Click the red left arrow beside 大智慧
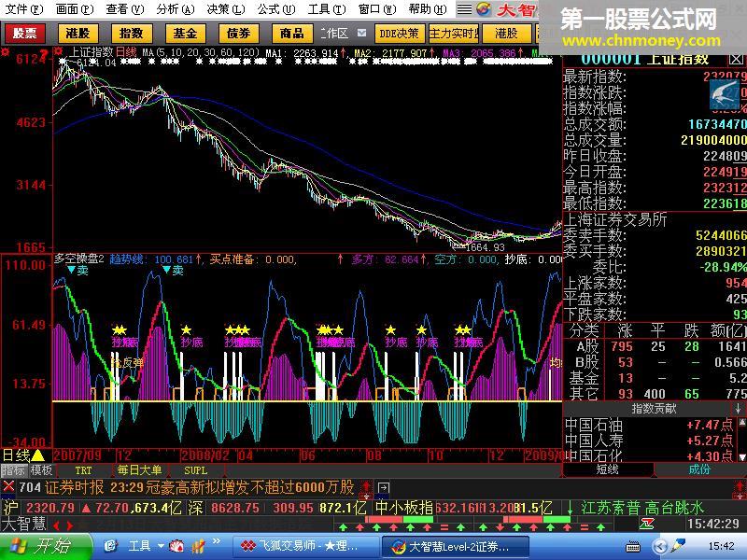The height and width of the screenshot is (560, 747). (x=57, y=525)
